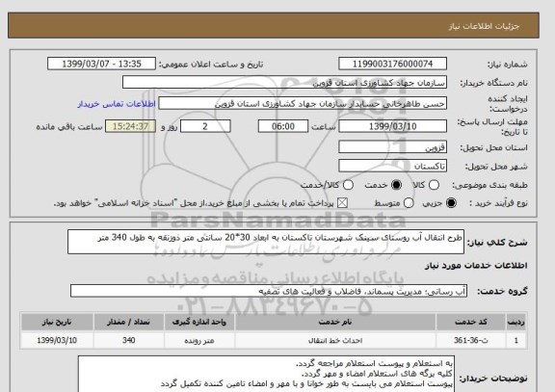Click service name cell احداث خط انتقال
The width and height of the screenshot is (555, 392).
335,340
